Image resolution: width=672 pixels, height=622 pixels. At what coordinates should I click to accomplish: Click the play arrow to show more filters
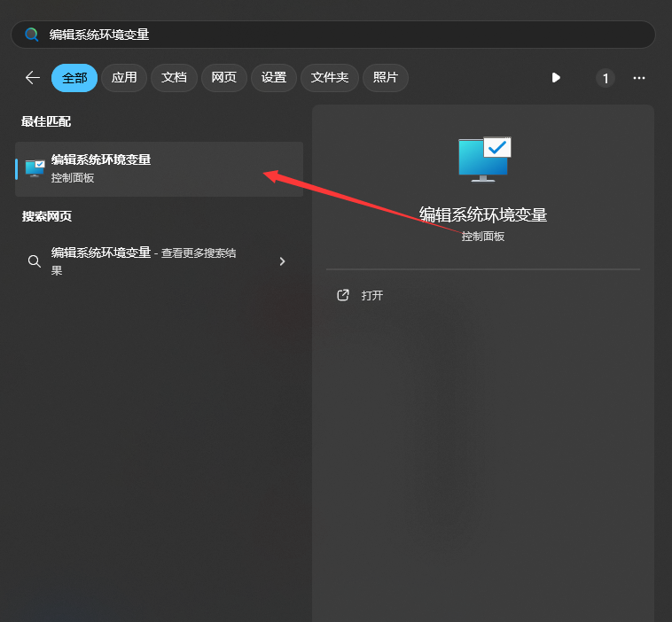pyautogui.click(x=556, y=78)
